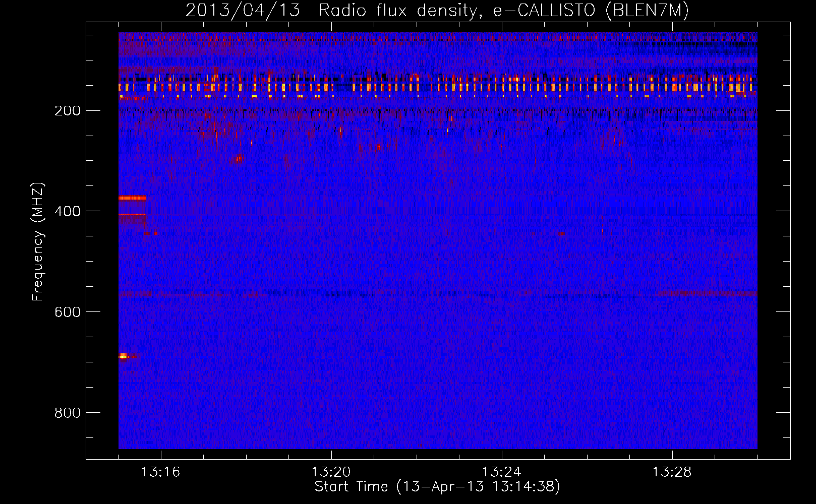Viewport: 816px width, 504px height.
Task: Click the 600 frequency tick label
Action: 68,312
